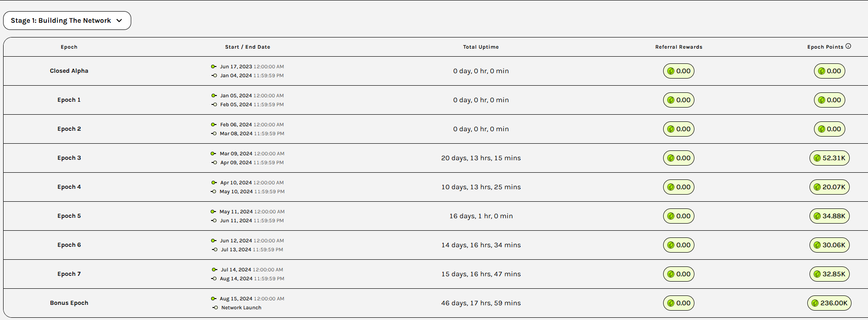The width and height of the screenshot is (868, 320).
Task: Open the Stage 1: Building The Network dropdown
Action: point(67,21)
